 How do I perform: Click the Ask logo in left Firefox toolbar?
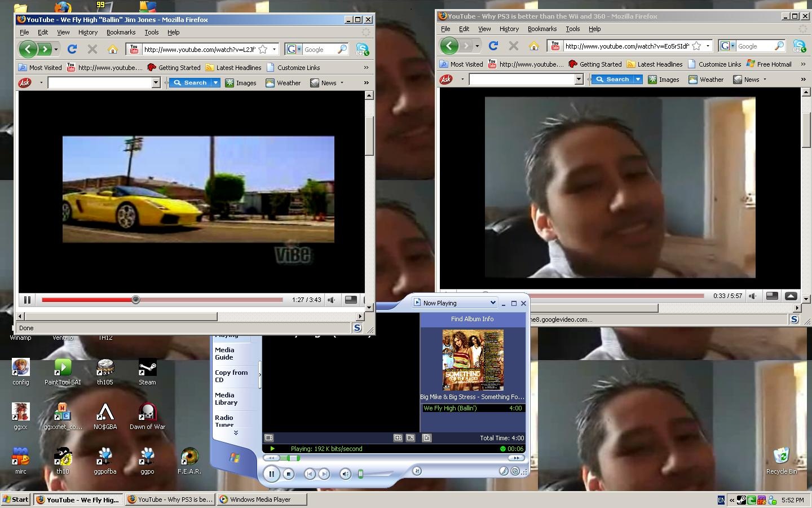tap(25, 83)
